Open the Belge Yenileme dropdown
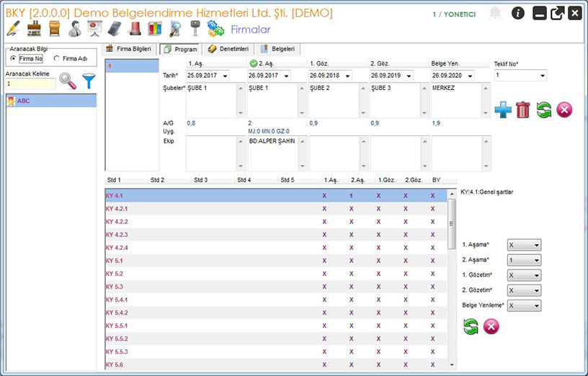The image size is (588, 376). 524,306
